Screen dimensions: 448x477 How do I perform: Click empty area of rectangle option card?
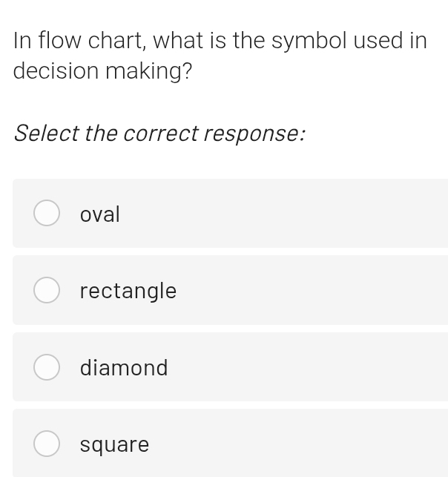point(312,291)
